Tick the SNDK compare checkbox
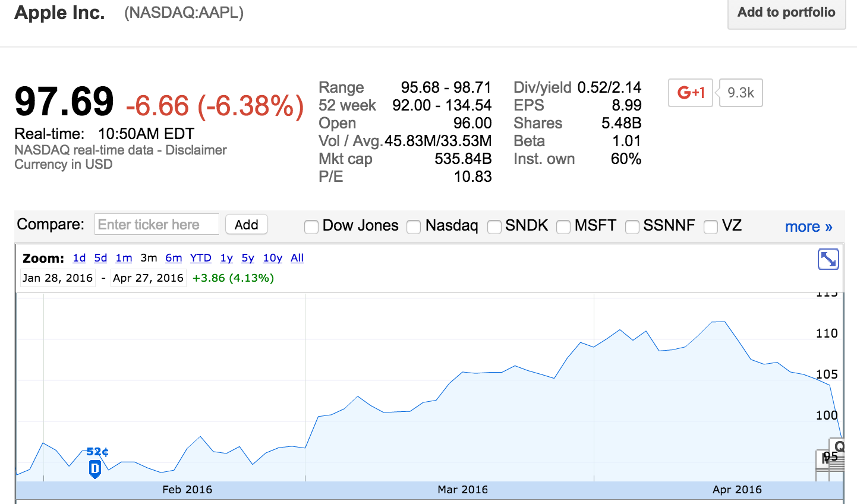857x504 pixels. coord(494,226)
